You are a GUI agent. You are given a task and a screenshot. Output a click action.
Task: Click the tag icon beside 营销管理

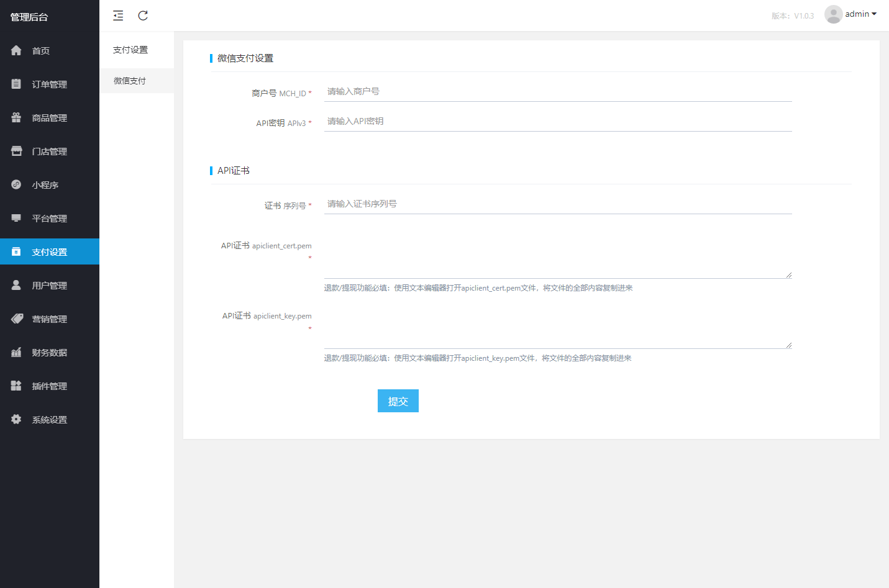[x=16, y=319]
